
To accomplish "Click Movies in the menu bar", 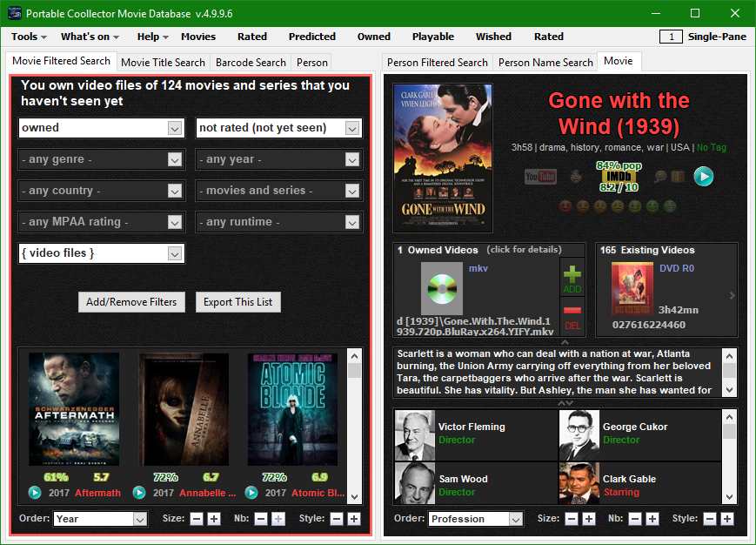I will coord(198,37).
